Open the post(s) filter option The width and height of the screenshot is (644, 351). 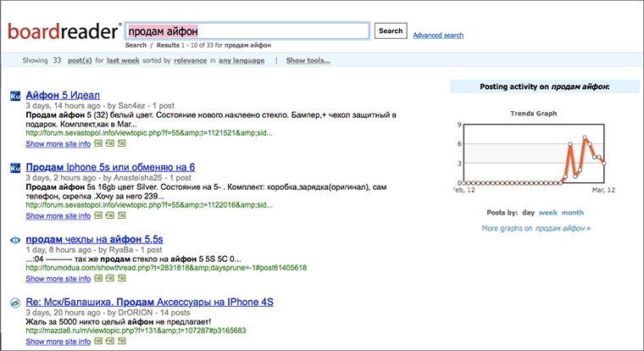tap(80, 60)
